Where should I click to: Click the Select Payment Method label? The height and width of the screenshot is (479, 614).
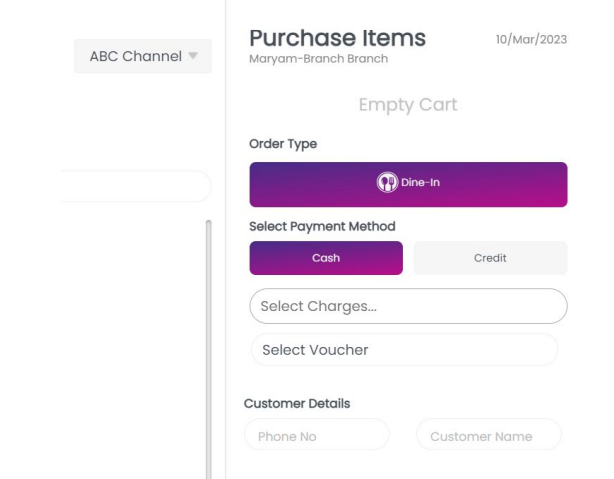pyautogui.click(x=322, y=226)
